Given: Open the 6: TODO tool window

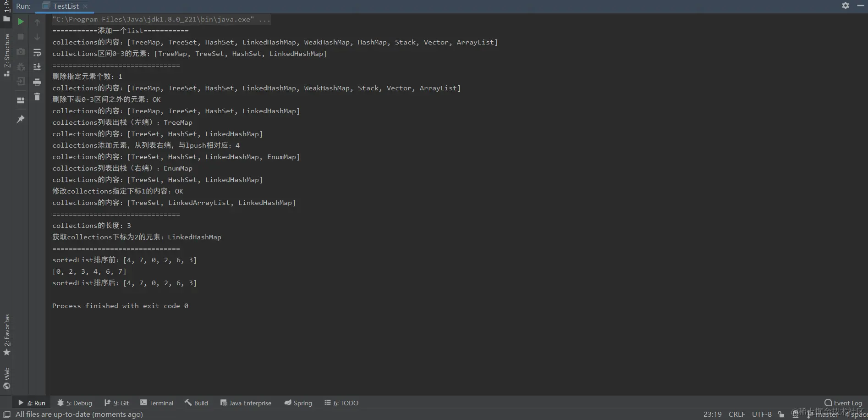Looking at the screenshot, I should 341,403.
